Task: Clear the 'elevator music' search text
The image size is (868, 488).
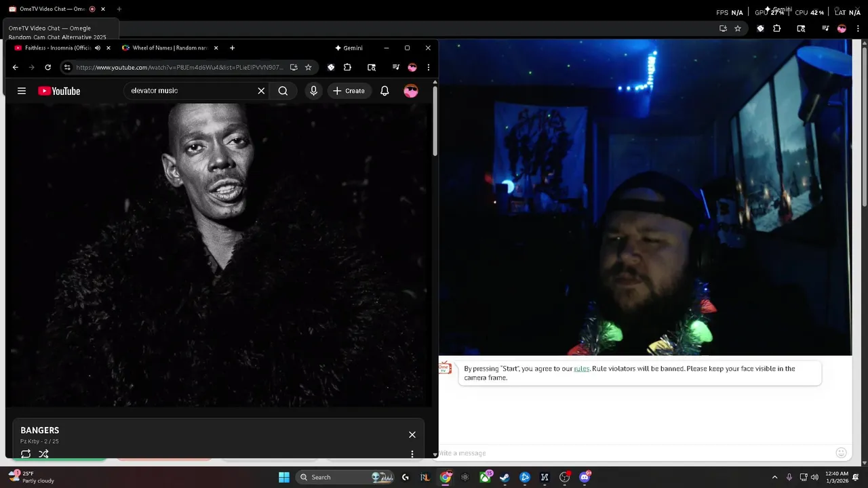Action: (x=261, y=91)
